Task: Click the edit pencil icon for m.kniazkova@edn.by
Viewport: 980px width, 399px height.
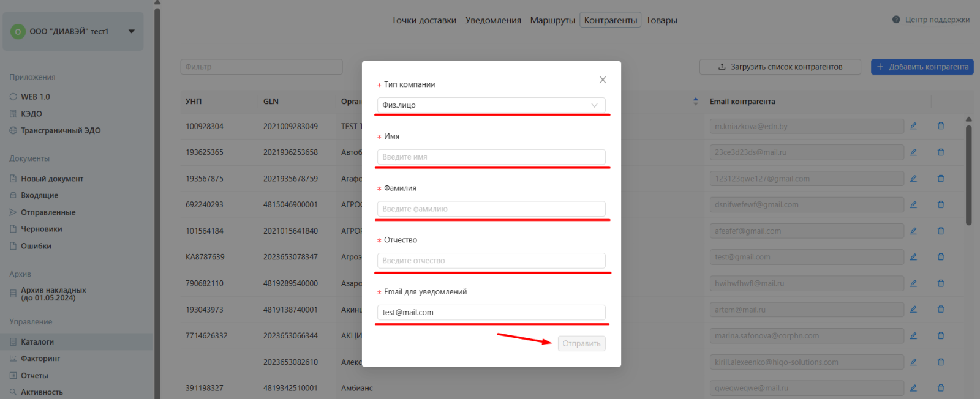Action: [913, 126]
